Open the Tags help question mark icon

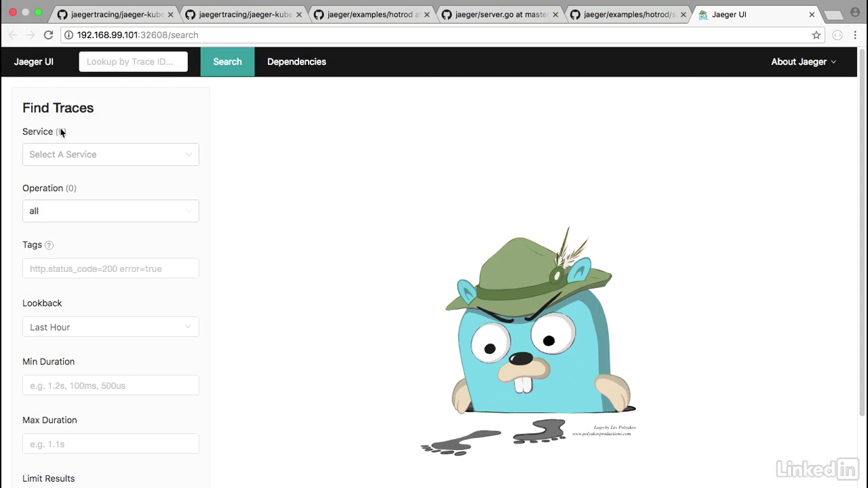coord(49,245)
